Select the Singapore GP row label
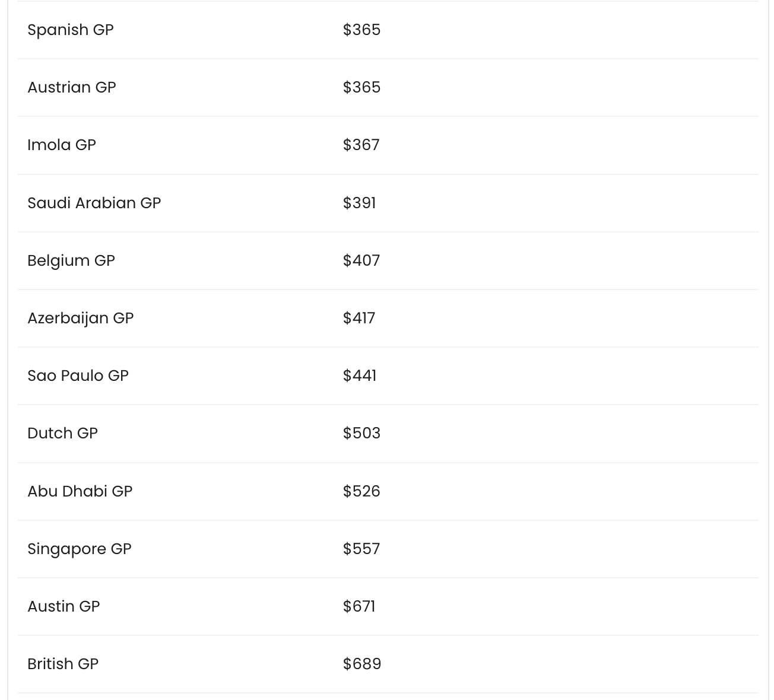The height and width of the screenshot is (700, 774). point(80,549)
